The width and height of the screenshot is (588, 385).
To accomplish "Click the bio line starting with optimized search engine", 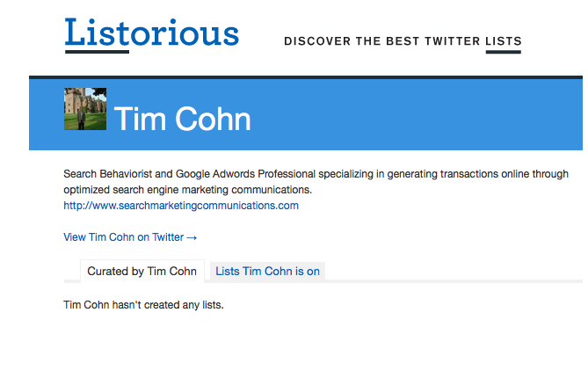I will [x=187, y=190].
